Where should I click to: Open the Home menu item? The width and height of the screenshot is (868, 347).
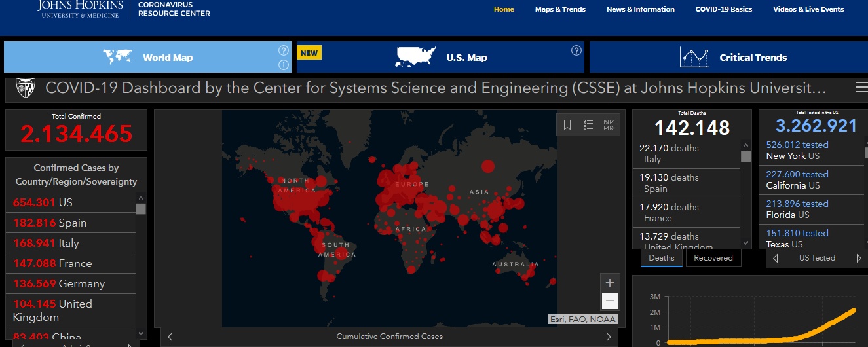click(x=504, y=9)
